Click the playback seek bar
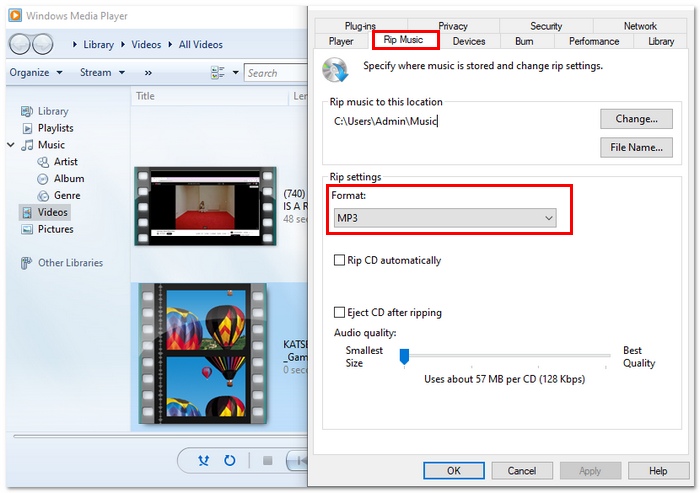This screenshot has height=493, width=700. (161, 436)
